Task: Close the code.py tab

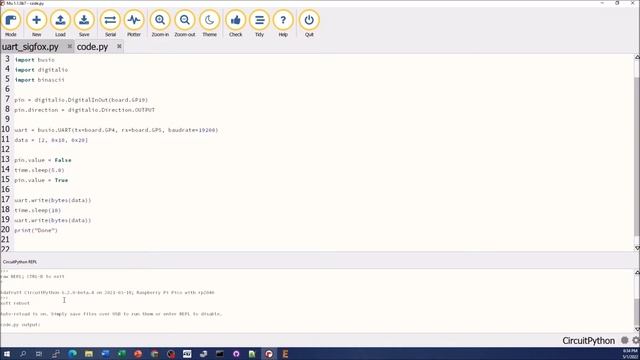Action: (x=119, y=47)
